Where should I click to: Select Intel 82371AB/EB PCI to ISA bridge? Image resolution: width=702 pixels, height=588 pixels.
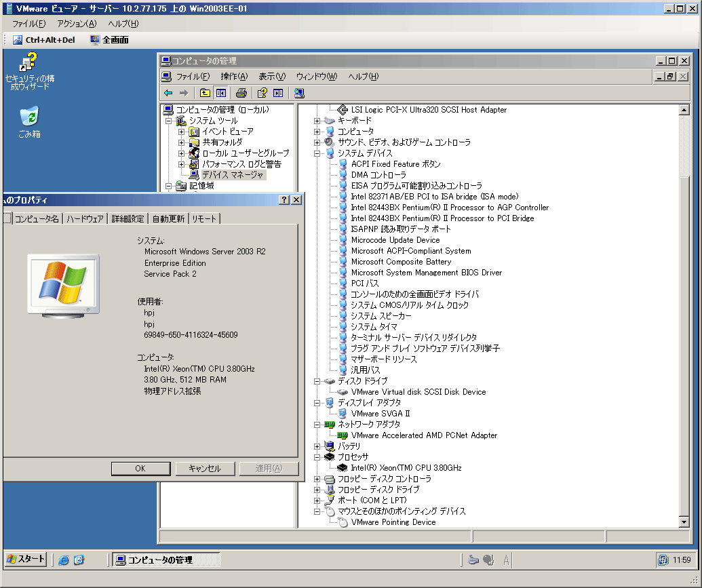(435, 197)
